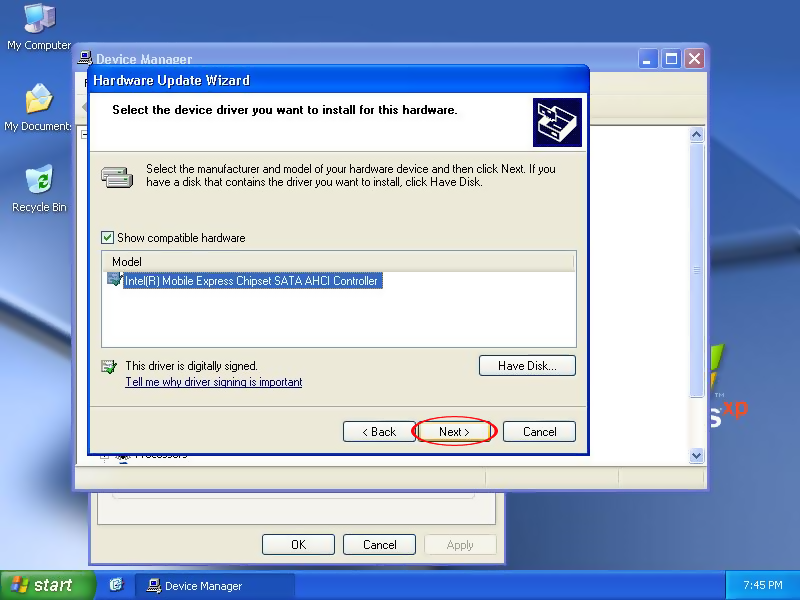Uncheck Show compatible hardware checkbox
This screenshot has height=600, width=800.
(x=107, y=238)
